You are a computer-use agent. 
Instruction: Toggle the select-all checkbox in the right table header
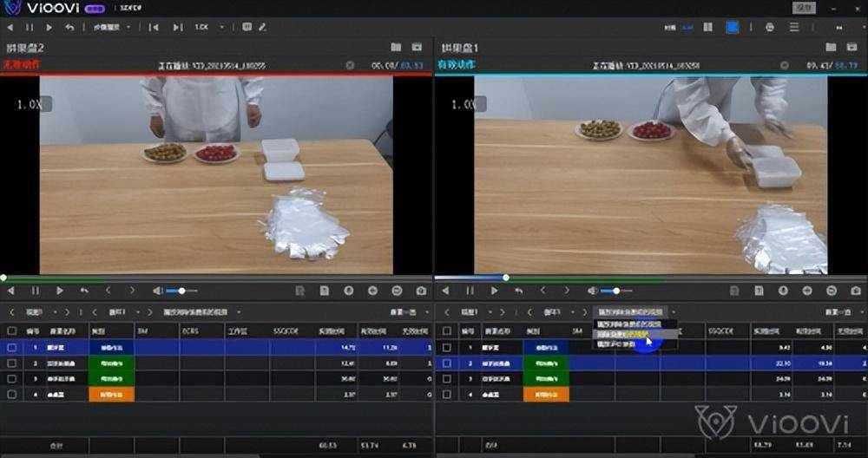[446, 330]
